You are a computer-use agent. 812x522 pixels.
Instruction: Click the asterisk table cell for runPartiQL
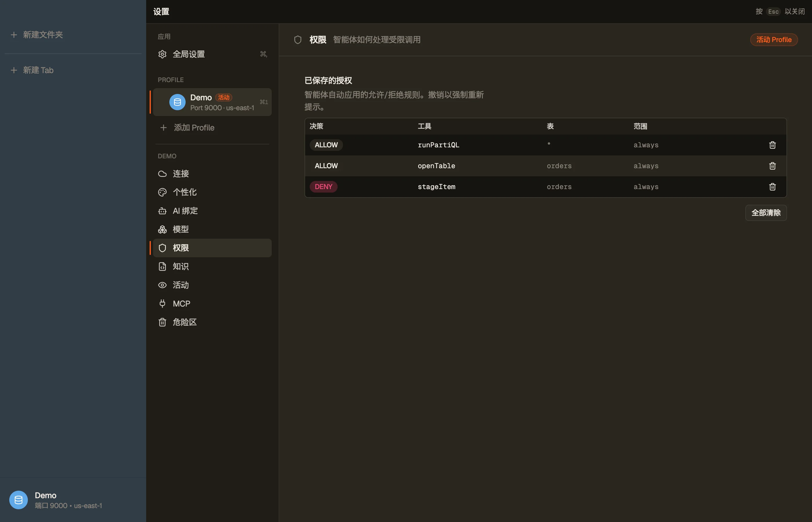(549, 144)
